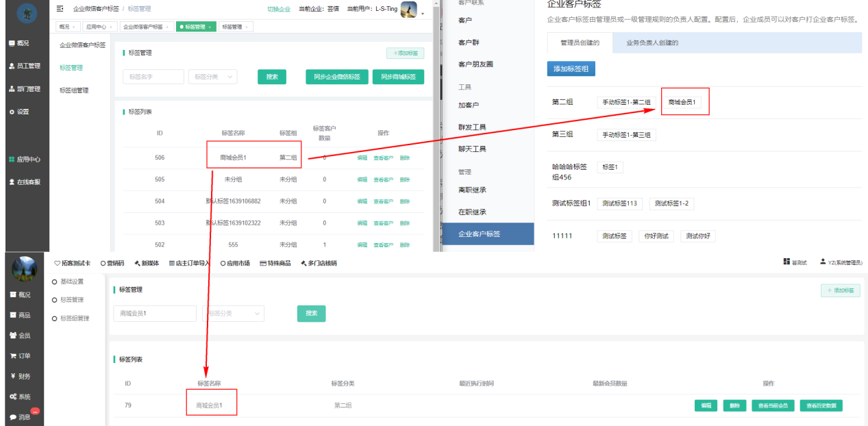
Task: Select 管理员创建的 tab on 企业客户标签 page
Action: pos(580,42)
